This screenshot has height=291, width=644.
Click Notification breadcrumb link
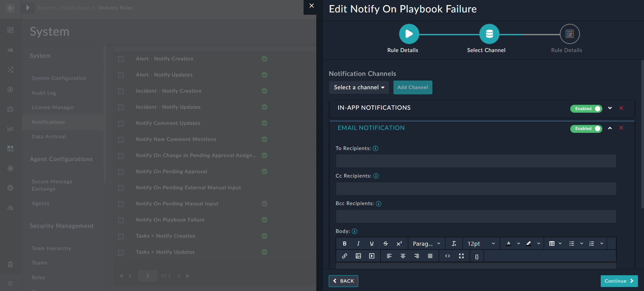tap(75, 8)
